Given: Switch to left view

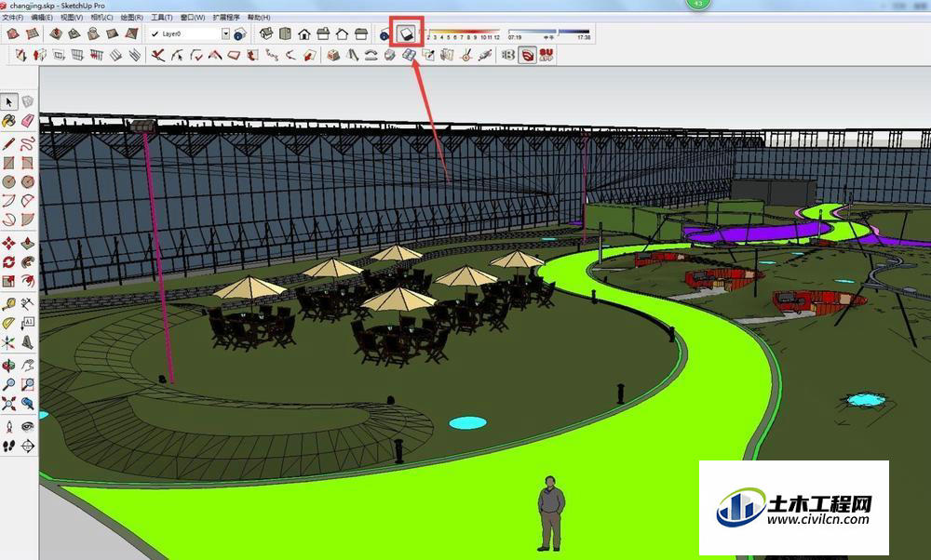Looking at the screenshot, I should [x=361, y=33].
